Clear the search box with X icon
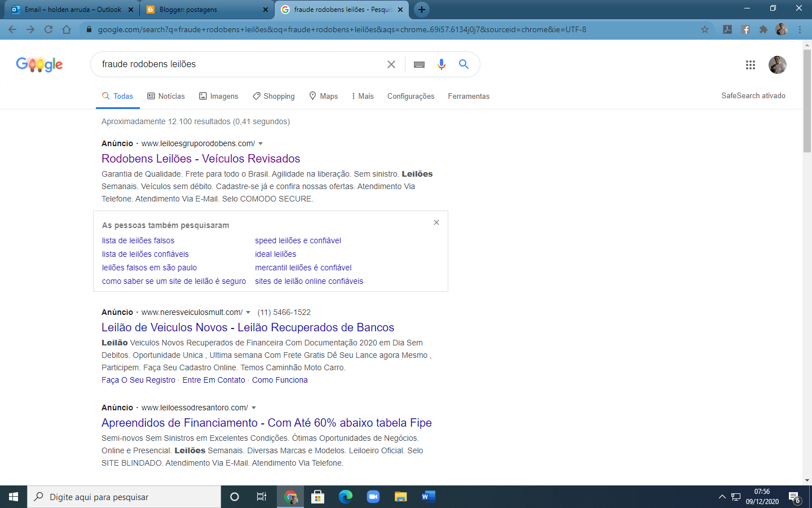812x508 pixels. pos(391,64)
